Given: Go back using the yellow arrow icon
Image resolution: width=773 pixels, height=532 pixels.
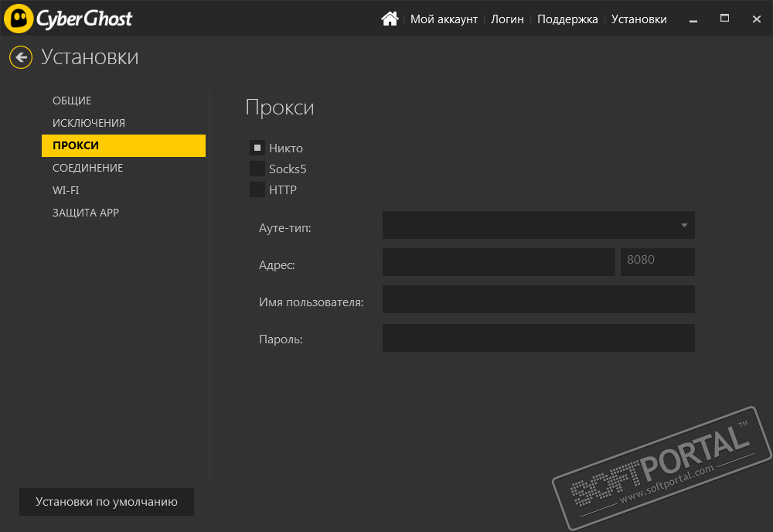Looking at the screenshot, I should (21, 56).
